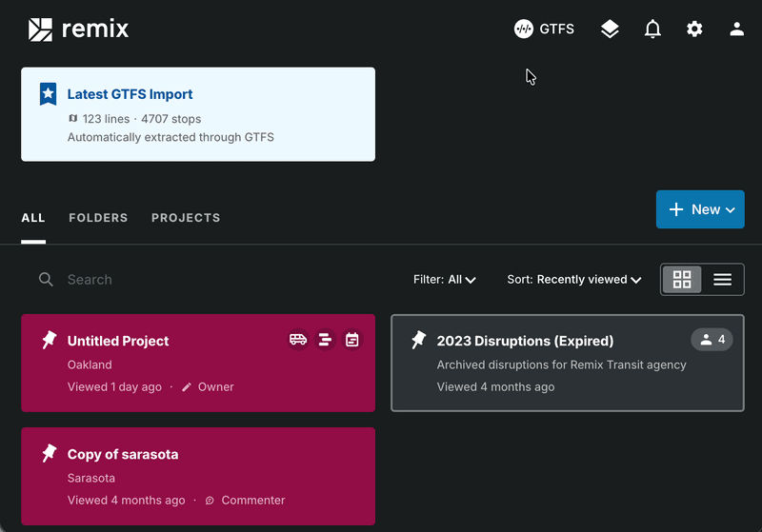The width and height of the screenshot is (762, 532).
Task: Click 'Automatically extracted through GTFS' text
Action: (170, 137)
